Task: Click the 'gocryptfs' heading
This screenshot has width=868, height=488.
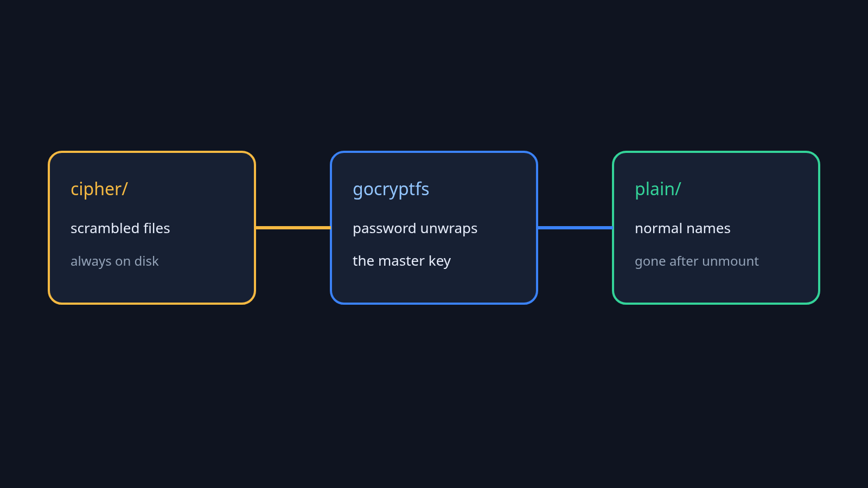Action: 391,190
